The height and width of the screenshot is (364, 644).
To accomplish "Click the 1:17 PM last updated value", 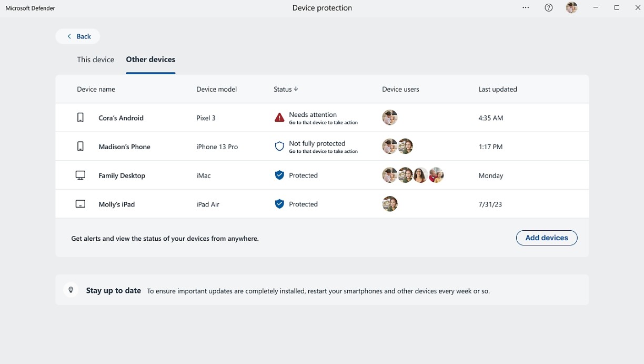I will pyautogui.click(x=490, y=146).
